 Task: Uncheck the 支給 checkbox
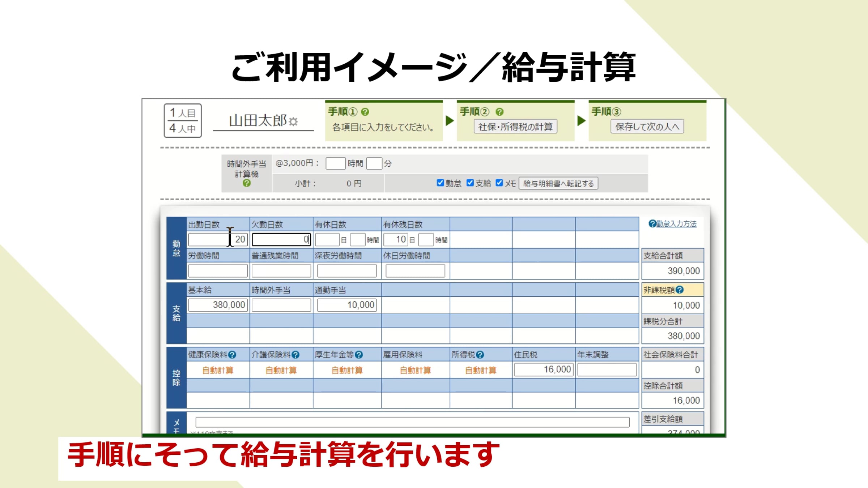[x=470, y=183]
